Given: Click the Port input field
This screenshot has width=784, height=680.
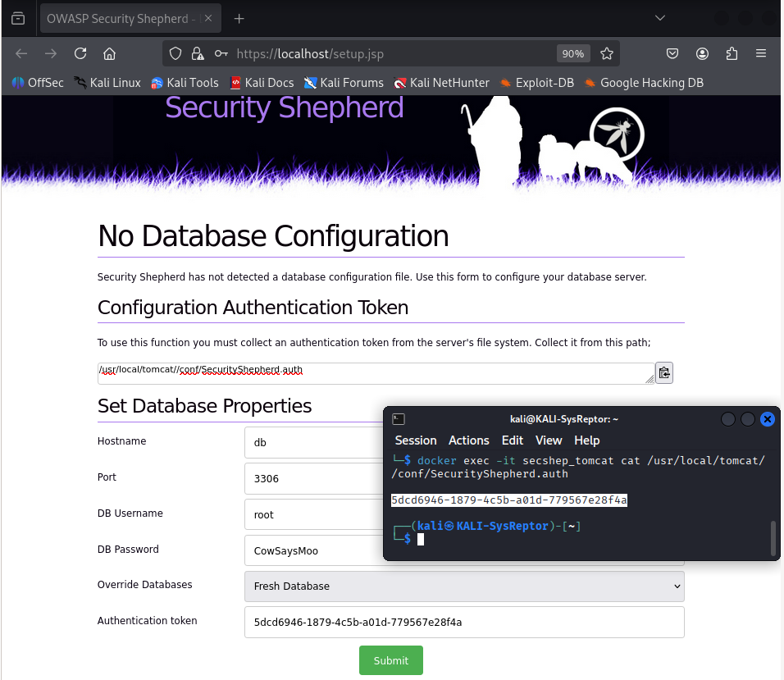Looking at the screenshot, I should click(314, 478).
